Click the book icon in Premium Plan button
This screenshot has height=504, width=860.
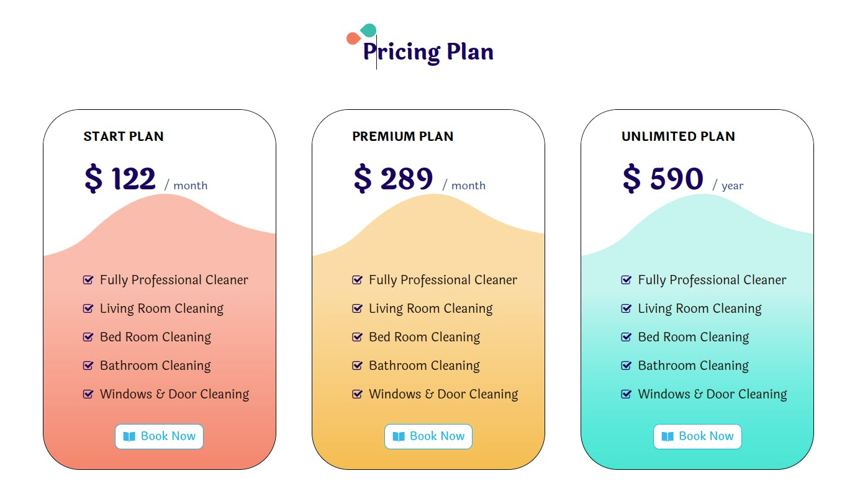pos(399,436)
